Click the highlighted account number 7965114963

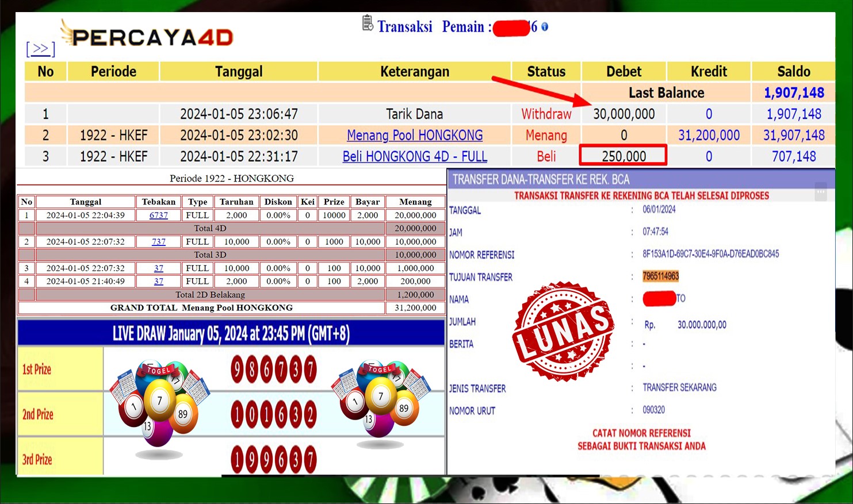pos(661,276)
